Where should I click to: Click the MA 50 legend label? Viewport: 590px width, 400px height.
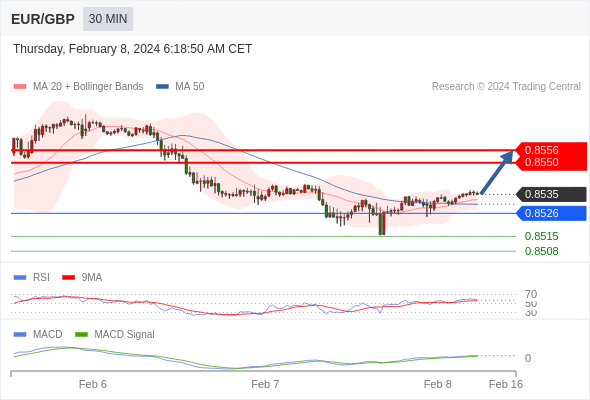[x=190, y=87]
